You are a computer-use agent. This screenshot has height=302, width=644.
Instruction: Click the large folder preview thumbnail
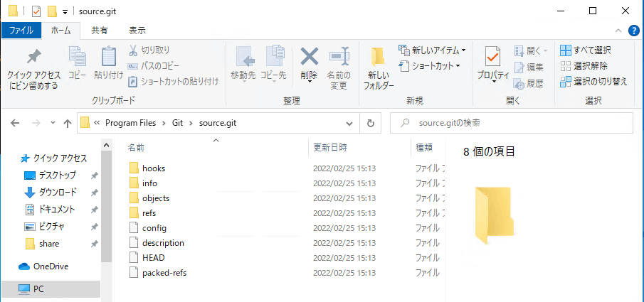495,217
